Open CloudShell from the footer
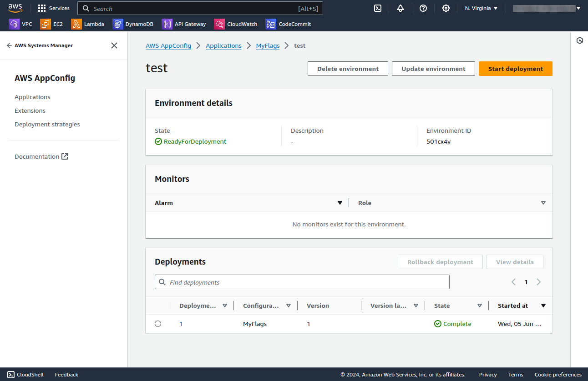Image resolution: width=588 pixels, height=381 pixels. [x=25, y=375]
